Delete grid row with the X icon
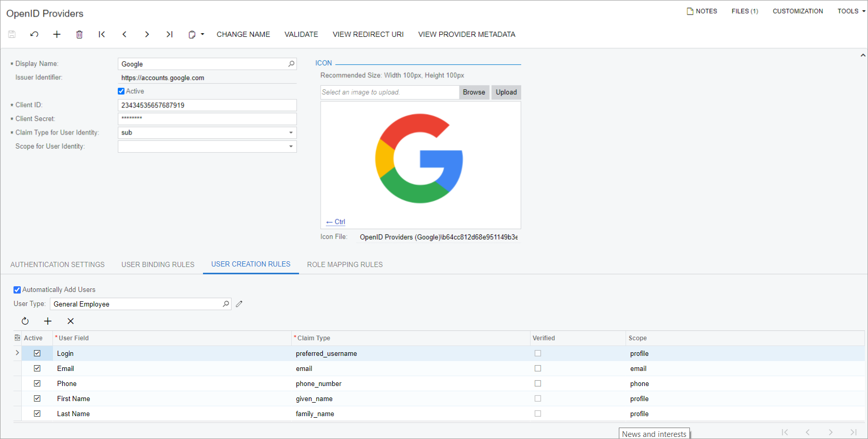Screen dimensions: 868x439 pos(71,321)
